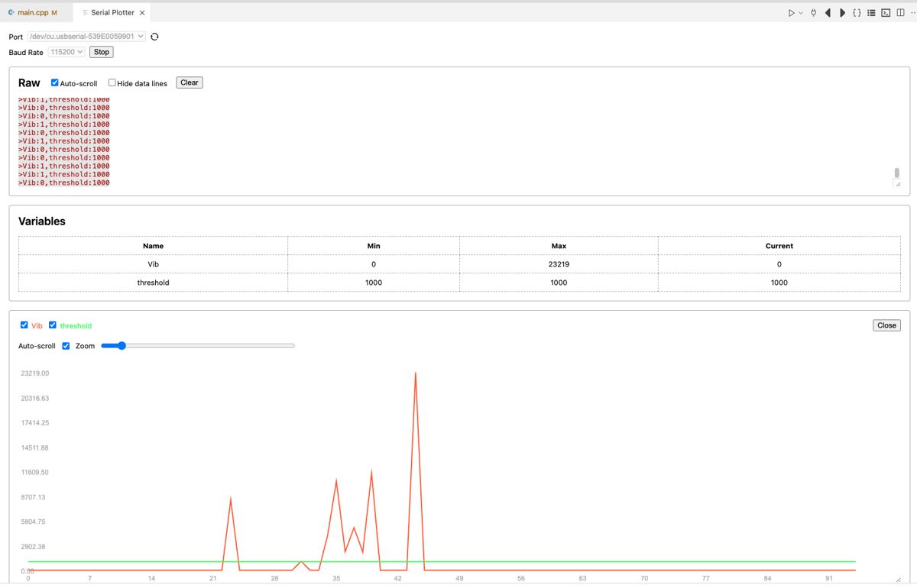The height and width of the screenshot is (588, 917).
Task: Switch to the main.cpp tab
Action: (32, 13)
